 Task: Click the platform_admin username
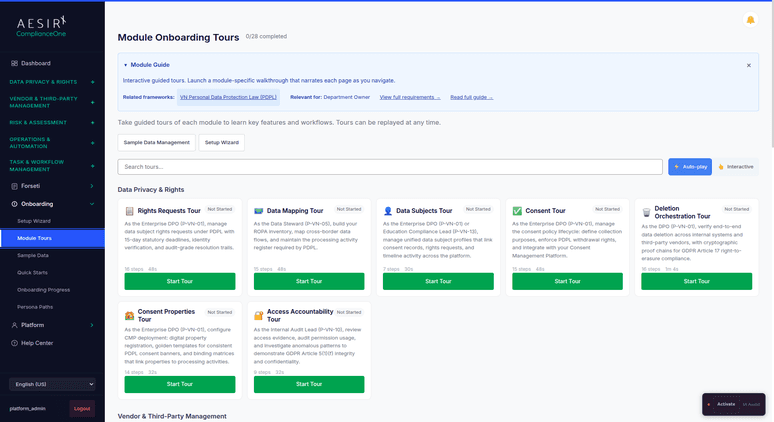point(28,409)
